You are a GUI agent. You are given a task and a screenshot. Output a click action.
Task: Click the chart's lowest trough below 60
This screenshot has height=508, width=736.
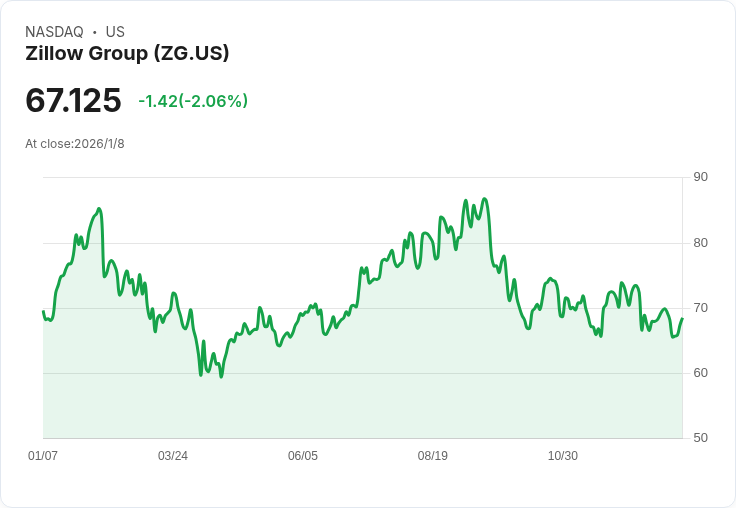(x=221, y=377)
